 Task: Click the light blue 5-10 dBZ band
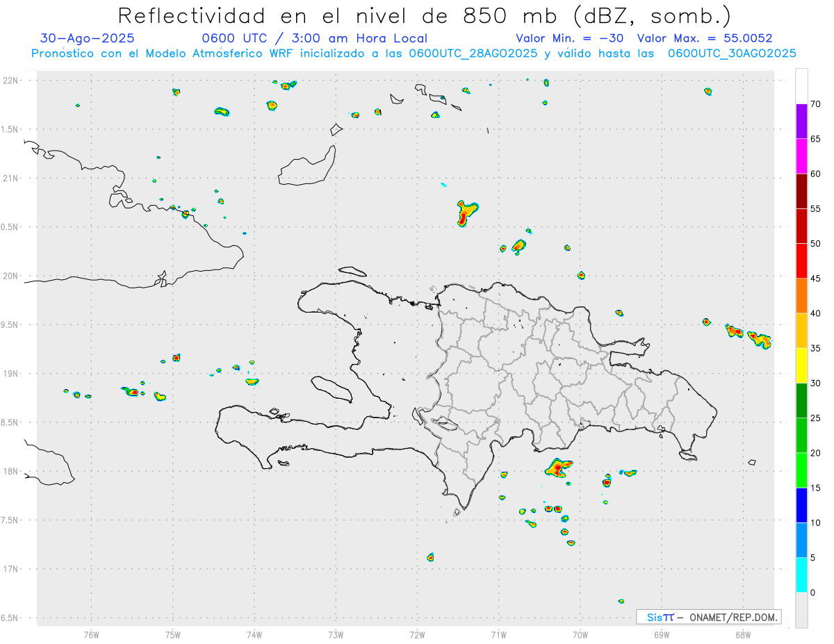point(801,540)
